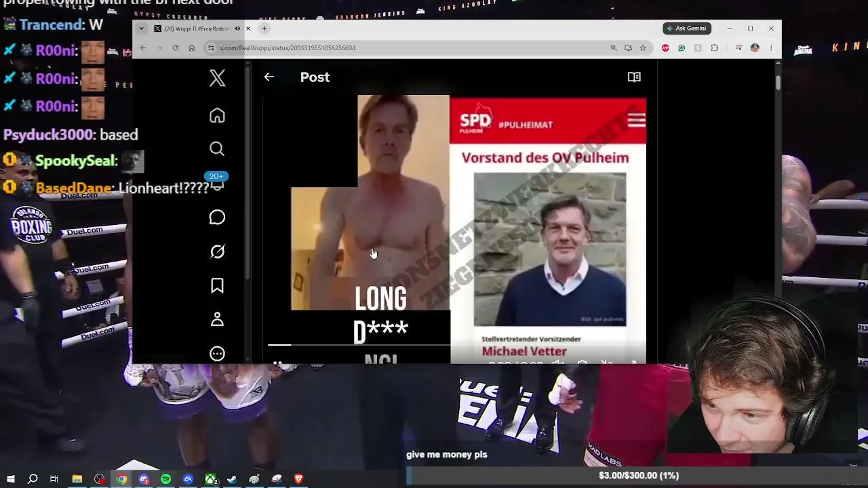Image resolution: width=868 pixels, height=488 pixels.
Task: Open the Windows Start menu
Action: point(10,479)
